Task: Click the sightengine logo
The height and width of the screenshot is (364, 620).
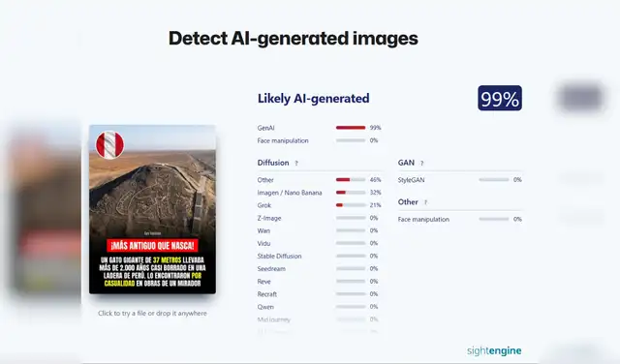Action: (x=494, y=350)
